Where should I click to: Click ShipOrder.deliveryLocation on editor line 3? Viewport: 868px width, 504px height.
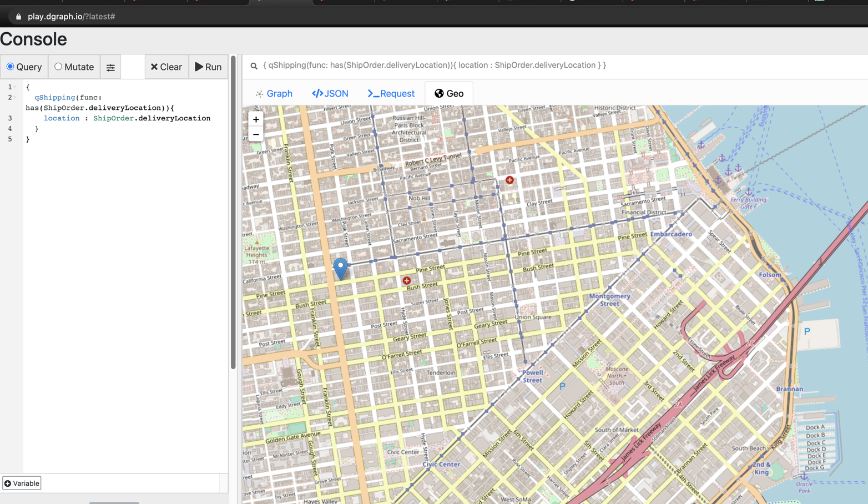point(152,118)
